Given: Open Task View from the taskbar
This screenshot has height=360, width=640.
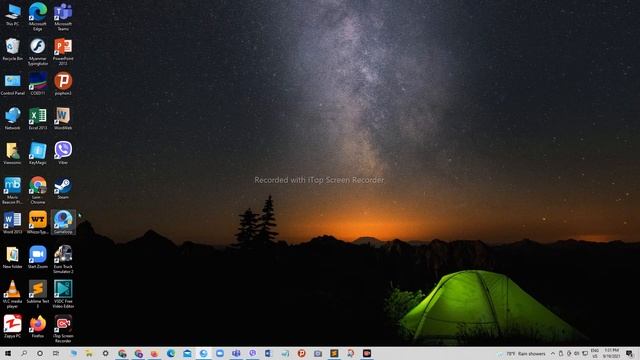Looking at the screenshot, I should [x=56, y=353].
